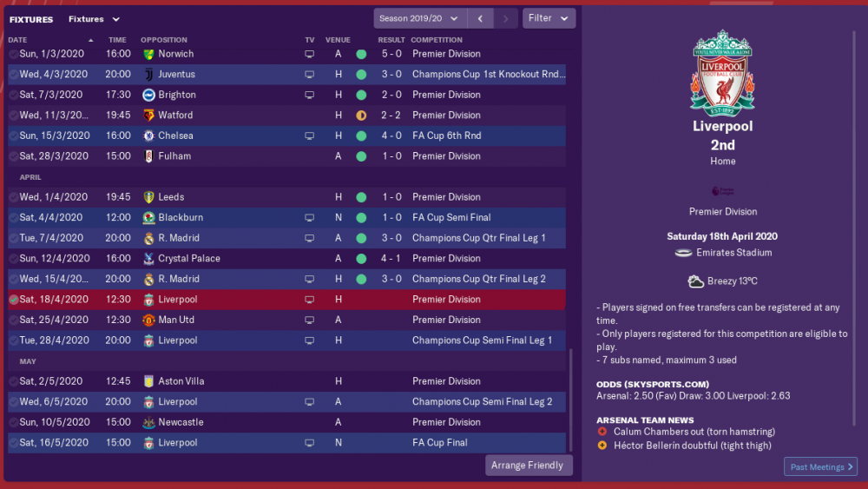The width and height of the screenshot is (868, 489).
Task: Click the Chelsea club crest icon
Action: tap(148, 135)
